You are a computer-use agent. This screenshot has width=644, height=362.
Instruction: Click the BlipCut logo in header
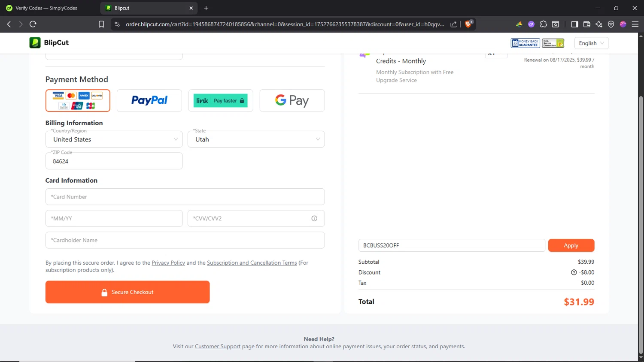[49, 42]
